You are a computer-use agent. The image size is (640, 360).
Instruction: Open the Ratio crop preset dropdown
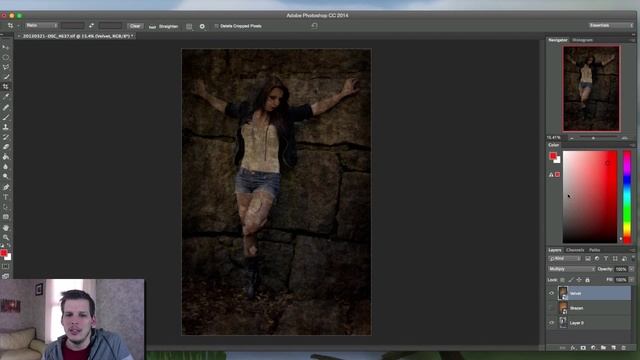41,26
